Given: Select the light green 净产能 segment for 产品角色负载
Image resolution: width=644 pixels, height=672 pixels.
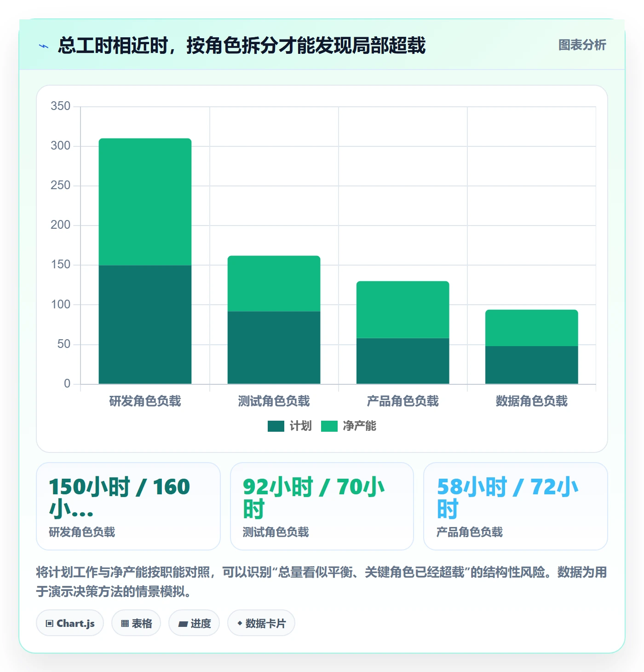Looking at the screenshot, I should point(402,309).
